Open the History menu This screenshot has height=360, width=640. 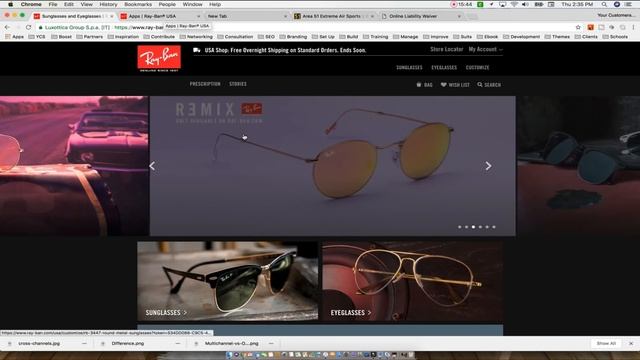108,4
